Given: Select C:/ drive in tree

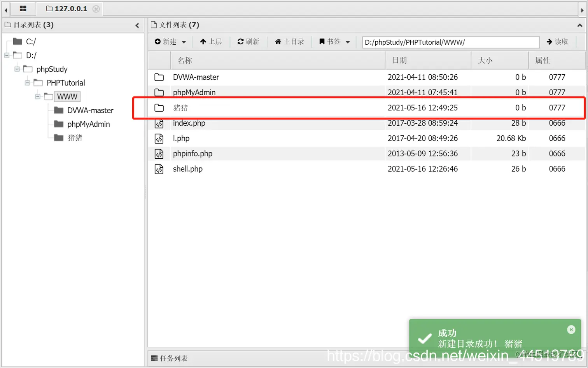Looking at the screenshot, I should pos(31,42).
